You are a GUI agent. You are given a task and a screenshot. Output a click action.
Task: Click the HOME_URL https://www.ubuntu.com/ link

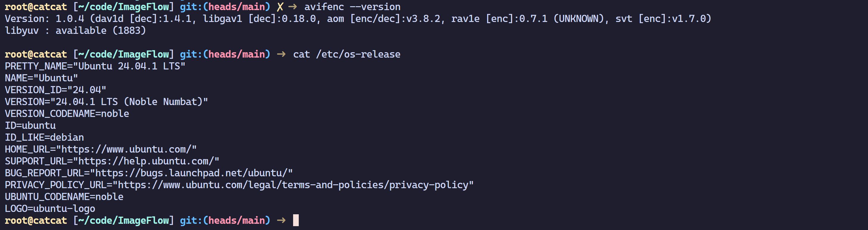[x=126, y=149]
